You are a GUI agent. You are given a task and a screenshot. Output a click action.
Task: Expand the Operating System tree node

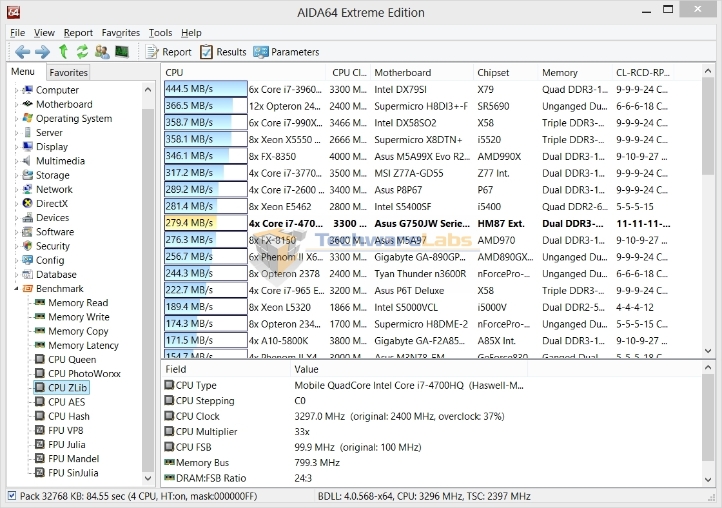coord(16,118)
